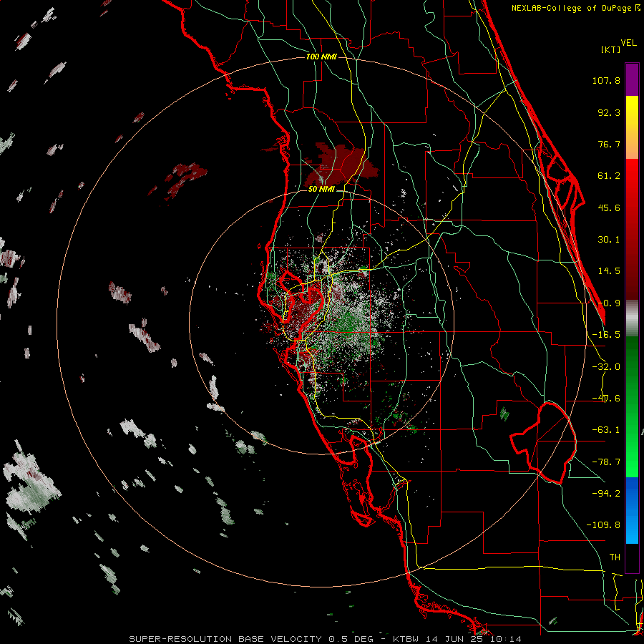This screenshot has height=644, width=644.
Task: Click the 92.3 velocity scale value
Action: click(x=609, y=112)
